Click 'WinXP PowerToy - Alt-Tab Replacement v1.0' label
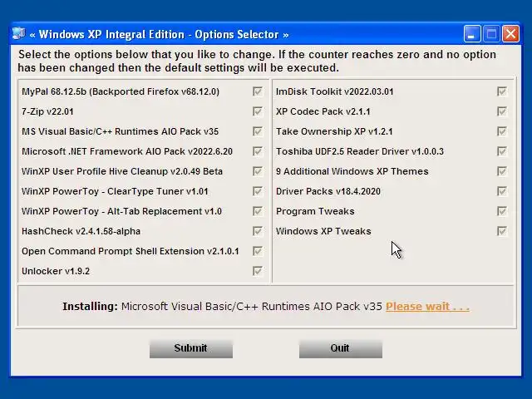Viewport: 532px width, 399px height. tap(122, 211)
